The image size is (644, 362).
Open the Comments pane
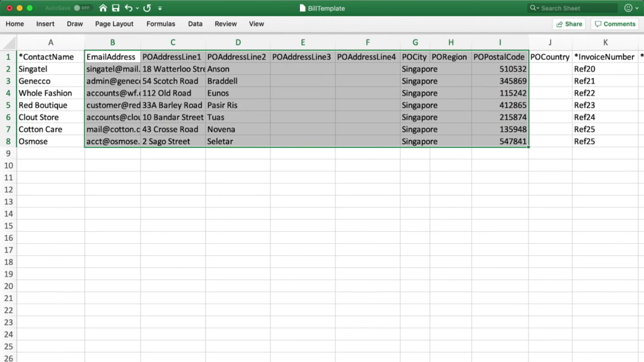[x=614, y=23]
